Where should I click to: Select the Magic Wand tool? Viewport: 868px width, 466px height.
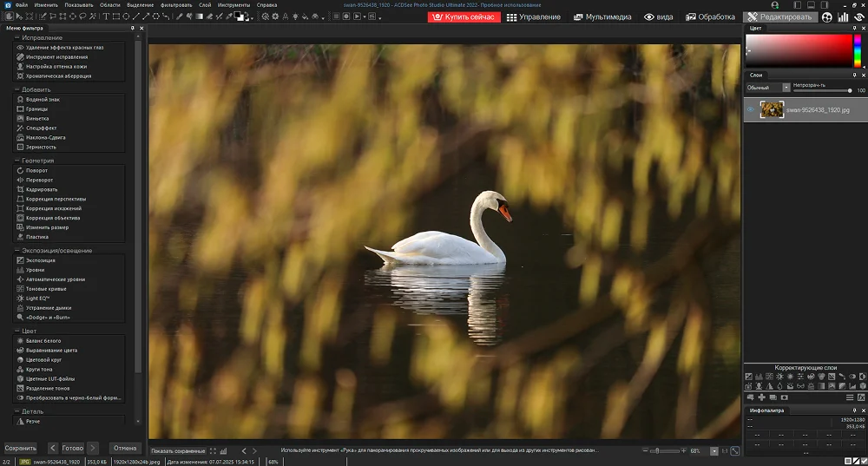tap(93, 16)
